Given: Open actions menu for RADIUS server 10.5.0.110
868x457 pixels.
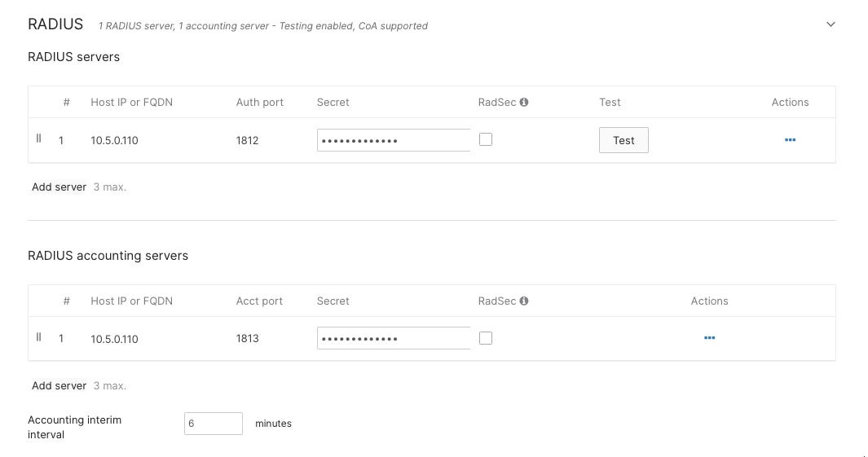Looking at the screenshot, I should click(790, 140).
